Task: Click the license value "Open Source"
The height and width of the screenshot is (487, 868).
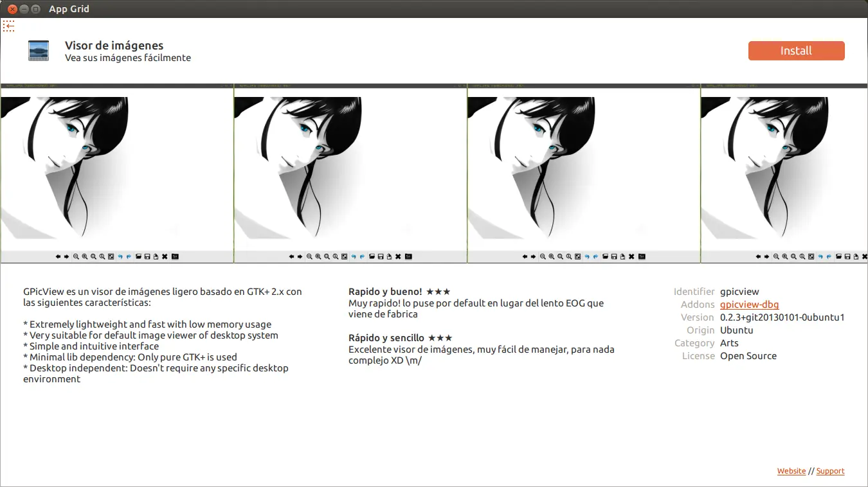Action: click(748, 356)
